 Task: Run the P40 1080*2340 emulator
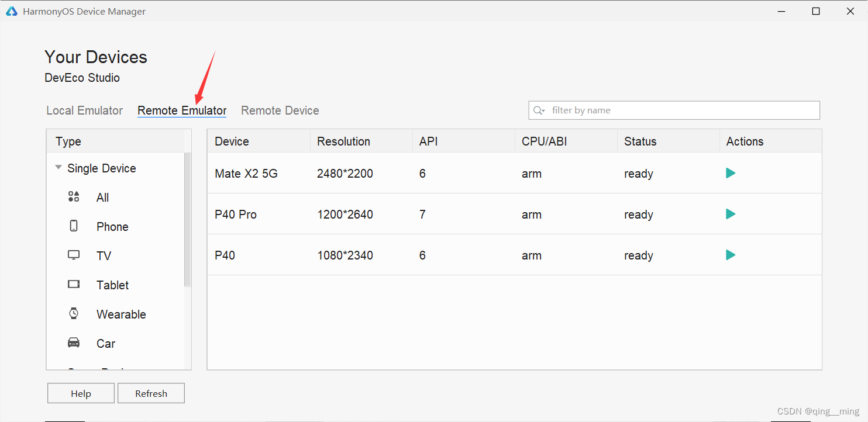[x=731, y=255]
